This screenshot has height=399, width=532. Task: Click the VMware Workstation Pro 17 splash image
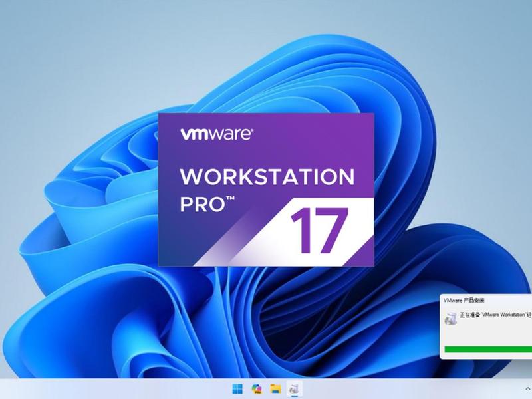(x=267, y=190)
